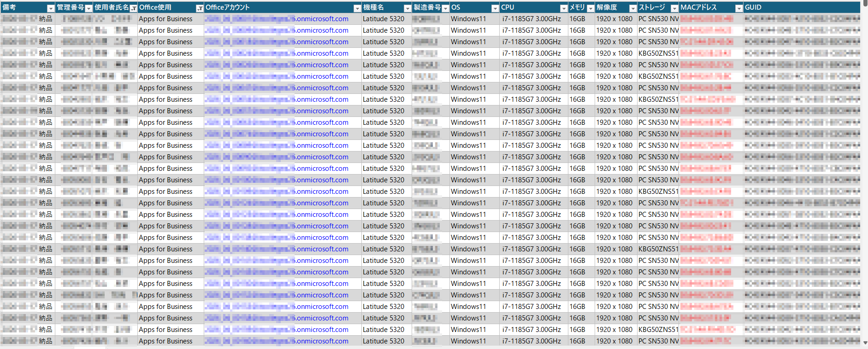Open the CPU column filter arrow

point(563,8)
